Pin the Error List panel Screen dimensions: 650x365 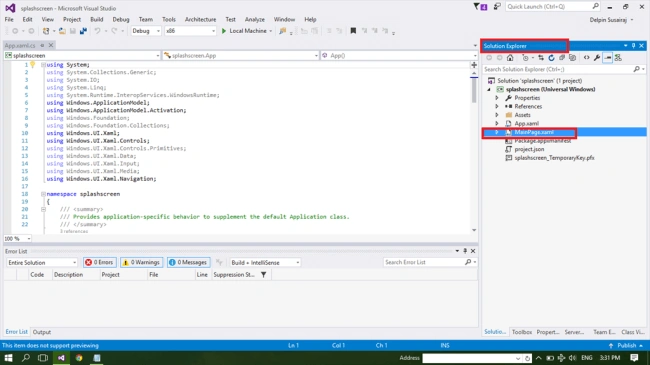465,251
